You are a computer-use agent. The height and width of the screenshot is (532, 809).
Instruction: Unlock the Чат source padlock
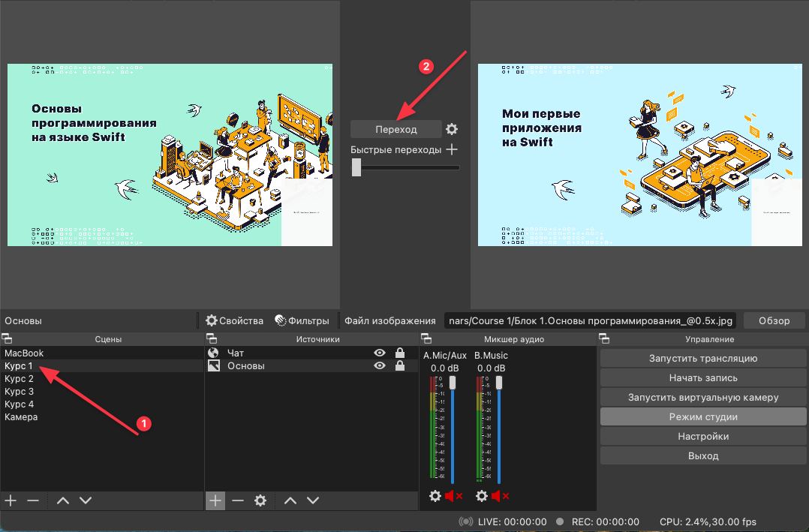[x=400, y=353]
